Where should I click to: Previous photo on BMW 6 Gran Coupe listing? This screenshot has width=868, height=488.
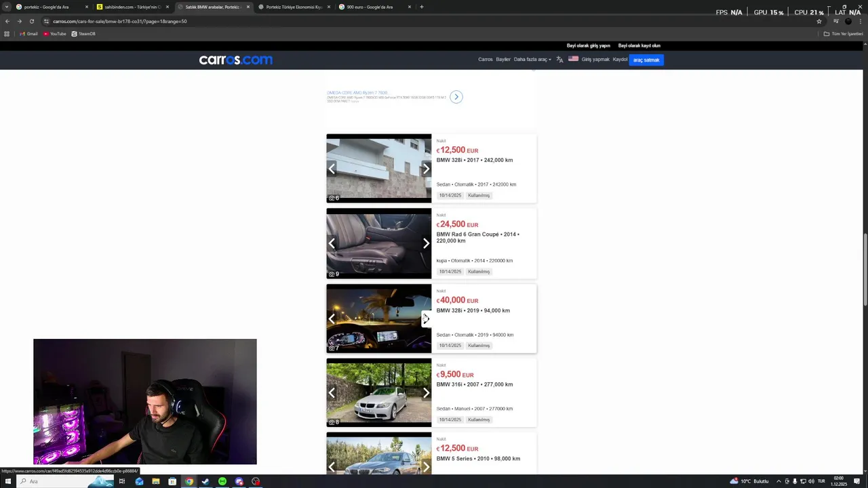click(332, 243)
